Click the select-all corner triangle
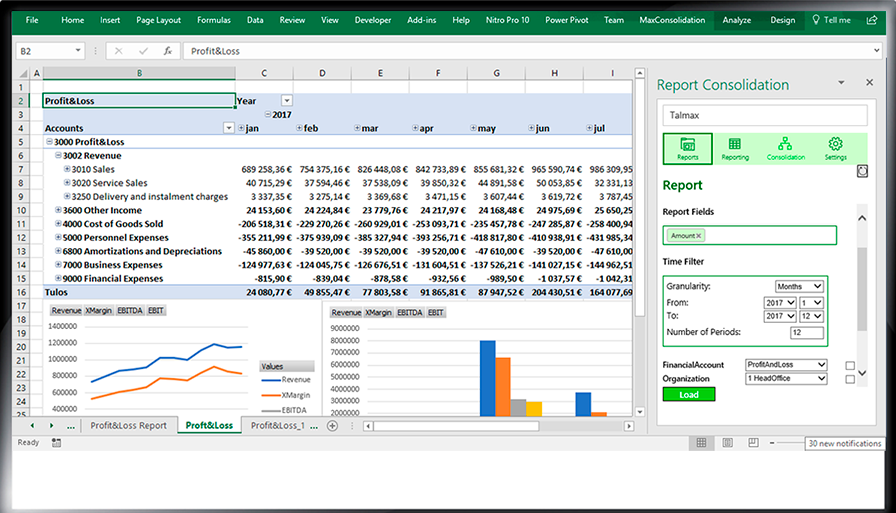Viewport: 896px width, 513px height. [23, 73]
